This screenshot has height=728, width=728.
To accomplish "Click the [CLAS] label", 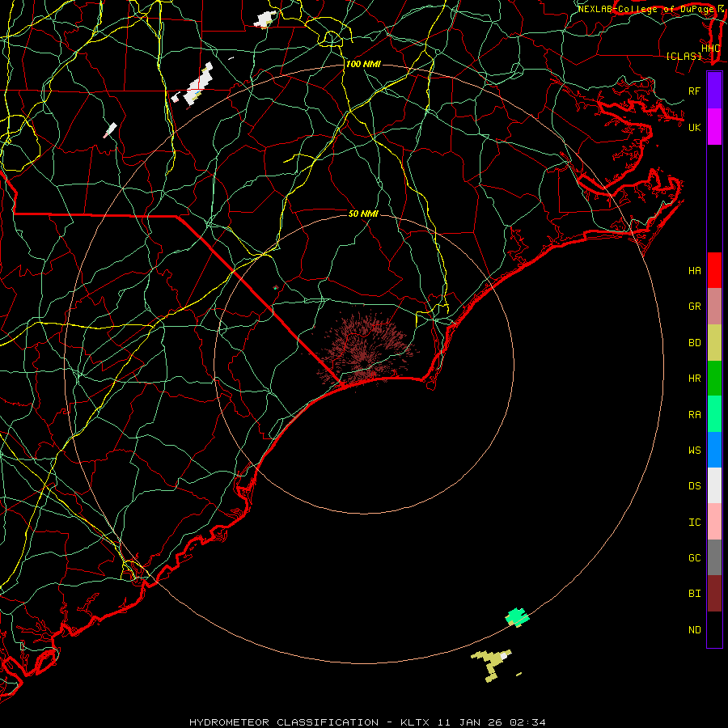I will point(684,56).
